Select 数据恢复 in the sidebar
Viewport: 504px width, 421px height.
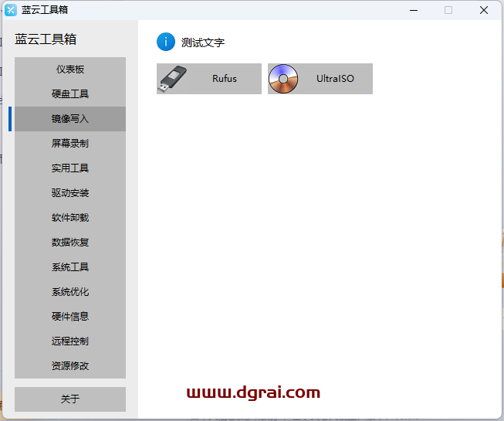(70, 243)
